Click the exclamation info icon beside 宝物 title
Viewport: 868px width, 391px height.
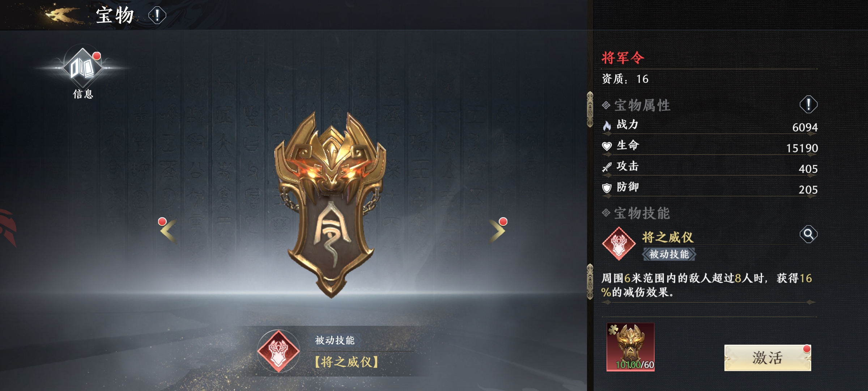pyautogui.click(x=157, y=16)
